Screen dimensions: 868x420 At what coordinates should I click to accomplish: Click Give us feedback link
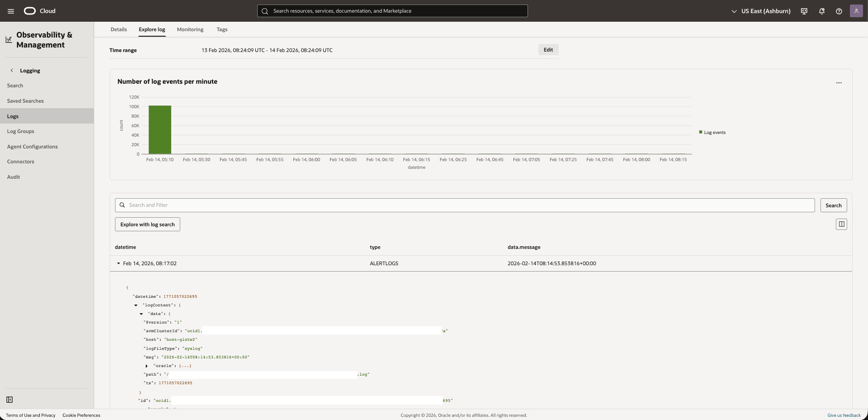(x=844, y=415)
